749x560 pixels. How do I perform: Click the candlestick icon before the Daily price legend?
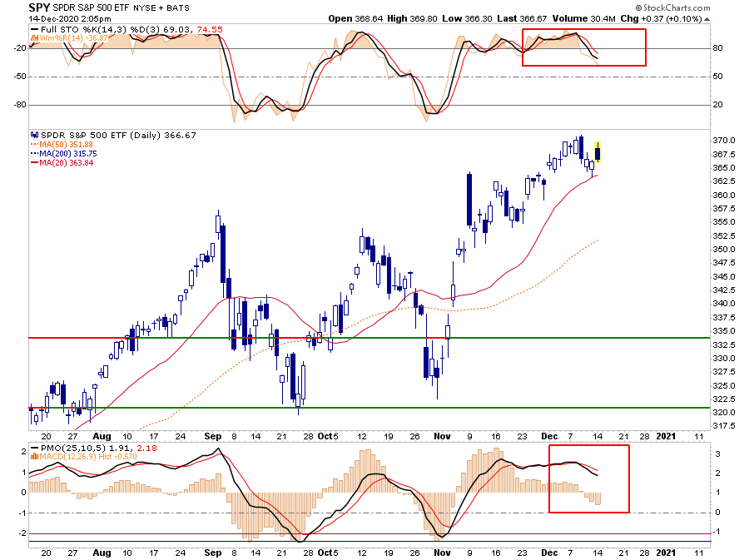pyautogui.click(x=34, y=136)
